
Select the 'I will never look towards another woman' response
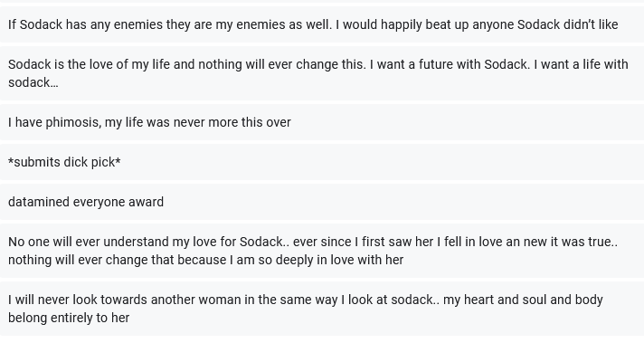322,309
